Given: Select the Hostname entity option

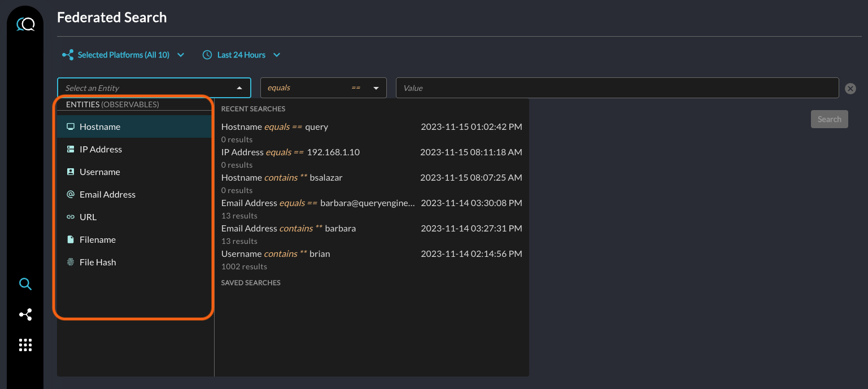Looking at the screenshot, I should click(100, 127).
